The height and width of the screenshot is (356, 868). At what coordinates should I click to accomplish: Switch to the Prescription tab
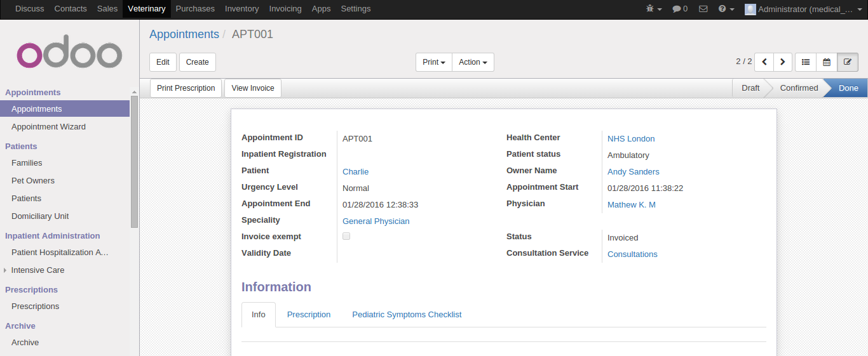[309, 315]
